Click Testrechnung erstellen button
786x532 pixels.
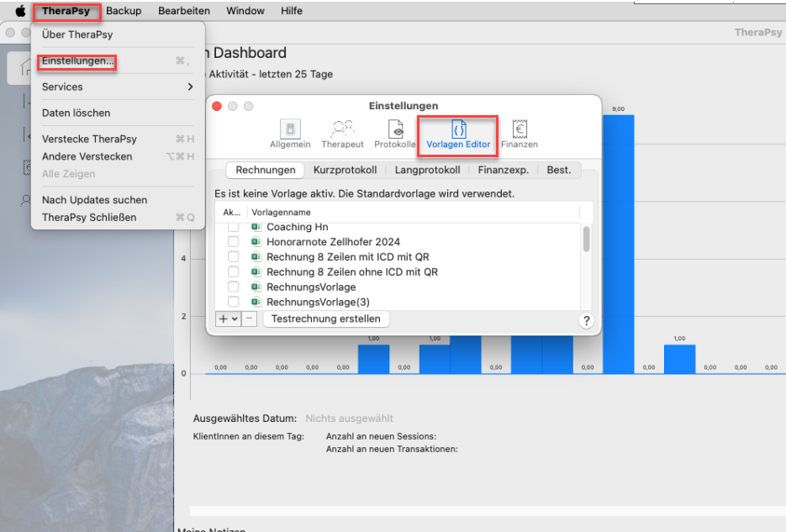coord(326,319)
